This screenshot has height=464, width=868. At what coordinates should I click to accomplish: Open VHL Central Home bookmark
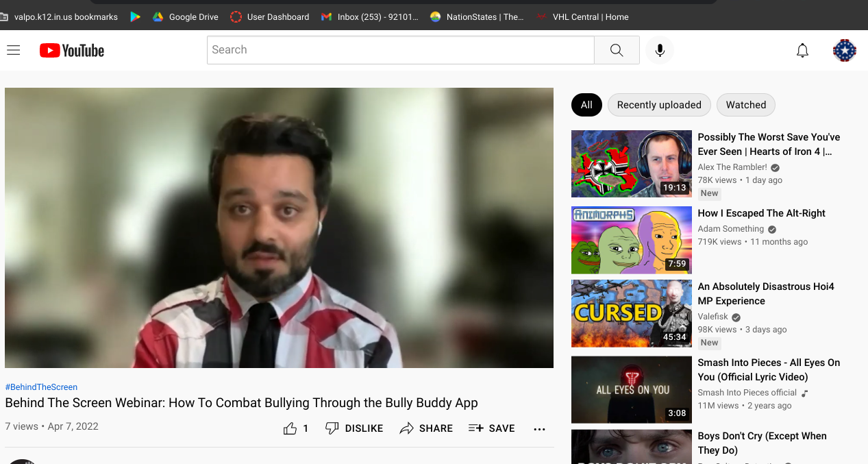point(582,16)
